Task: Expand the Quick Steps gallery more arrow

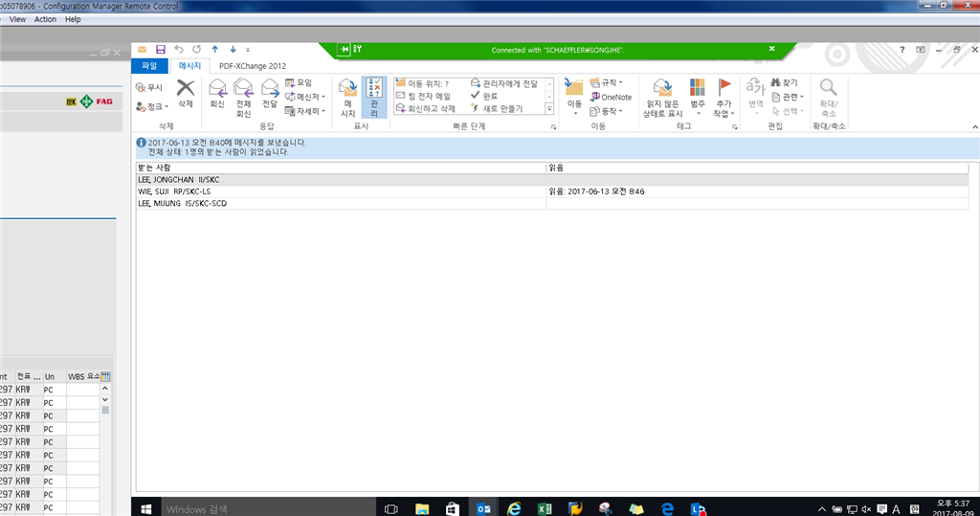Action: 549,109
